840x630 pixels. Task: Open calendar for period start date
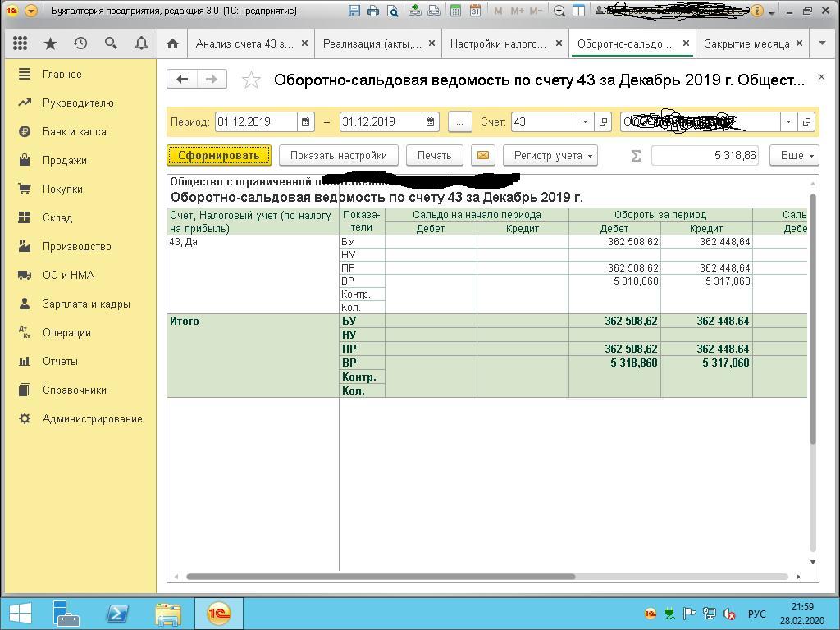point(305,121)
